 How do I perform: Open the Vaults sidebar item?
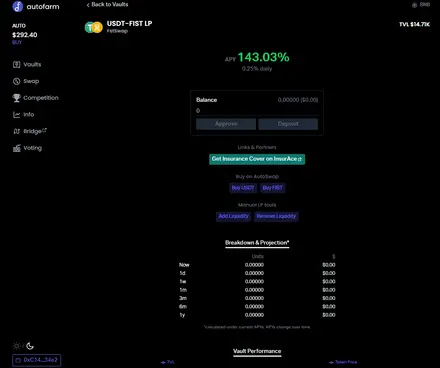(x=27, y=64)
